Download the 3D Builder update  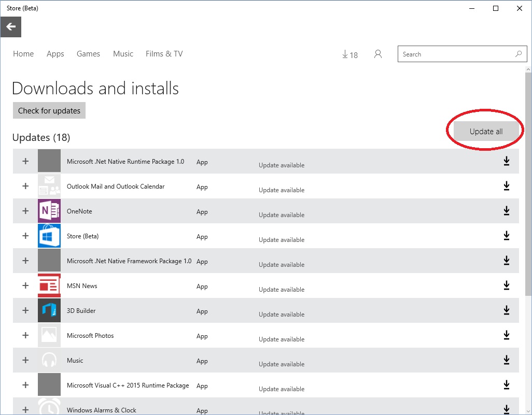click(507, 310)
